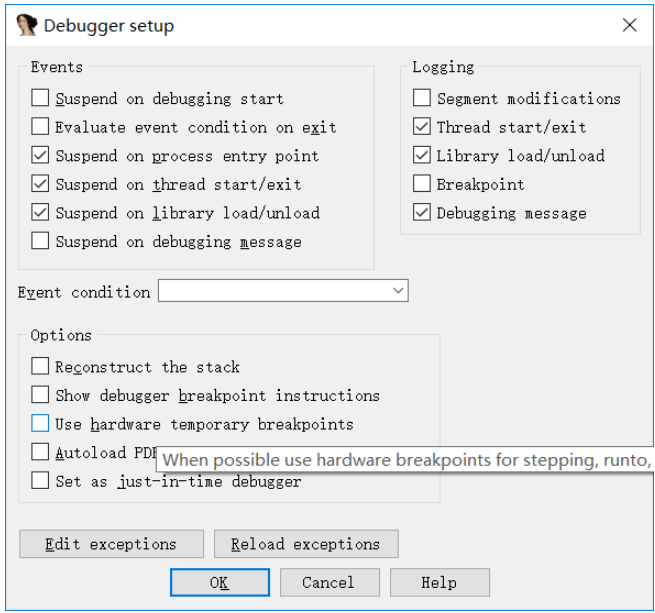Enable Reconstruct the stack option
Viewport: 655px width, 613px height.
(40, 367)
